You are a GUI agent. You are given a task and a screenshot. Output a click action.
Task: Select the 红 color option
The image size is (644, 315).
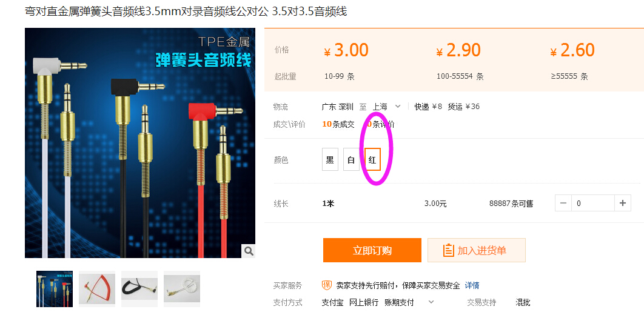372,159
